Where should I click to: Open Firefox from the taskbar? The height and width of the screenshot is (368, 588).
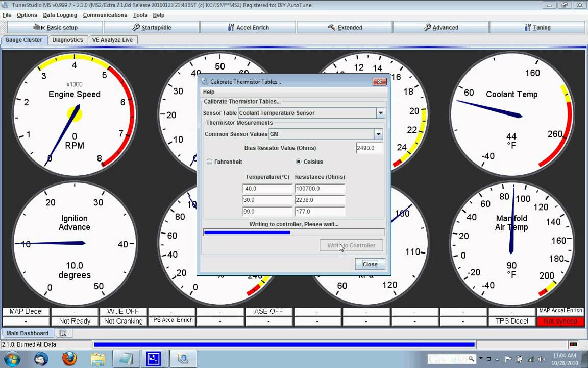69,359
